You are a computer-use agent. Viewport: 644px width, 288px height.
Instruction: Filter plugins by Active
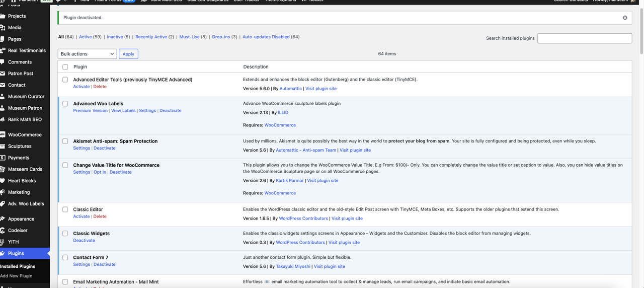point(86,37)
